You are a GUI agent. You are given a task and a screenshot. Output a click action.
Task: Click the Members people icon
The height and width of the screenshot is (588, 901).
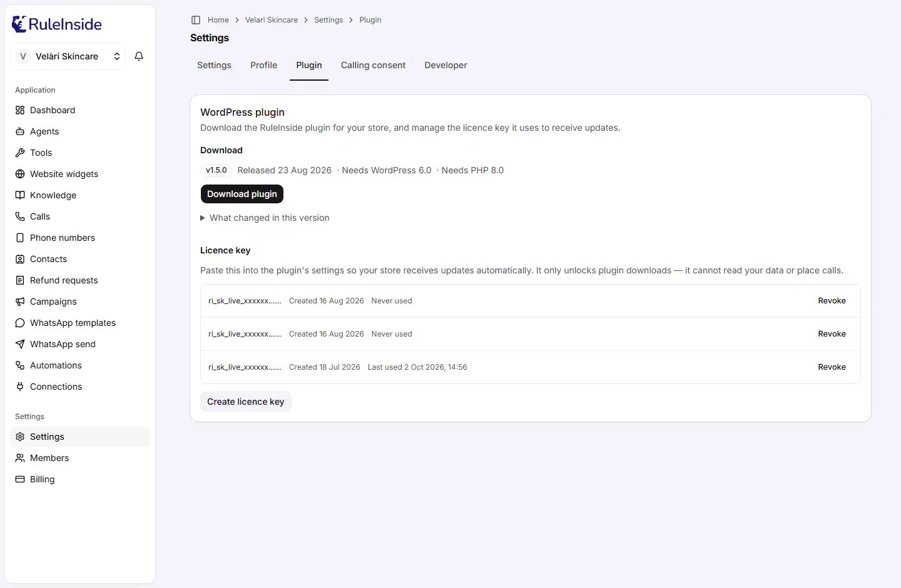click(x=20, y=458)
